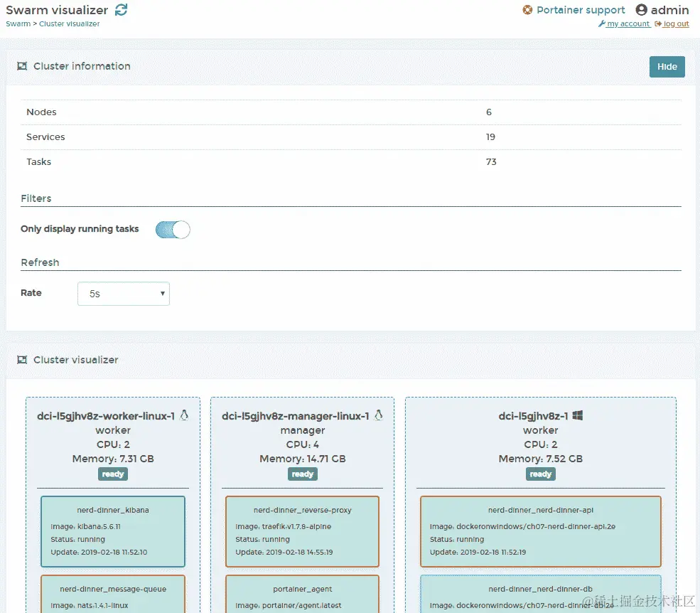Click the Nodes row label
Screen dimensions: 700x613
point(41,112)
